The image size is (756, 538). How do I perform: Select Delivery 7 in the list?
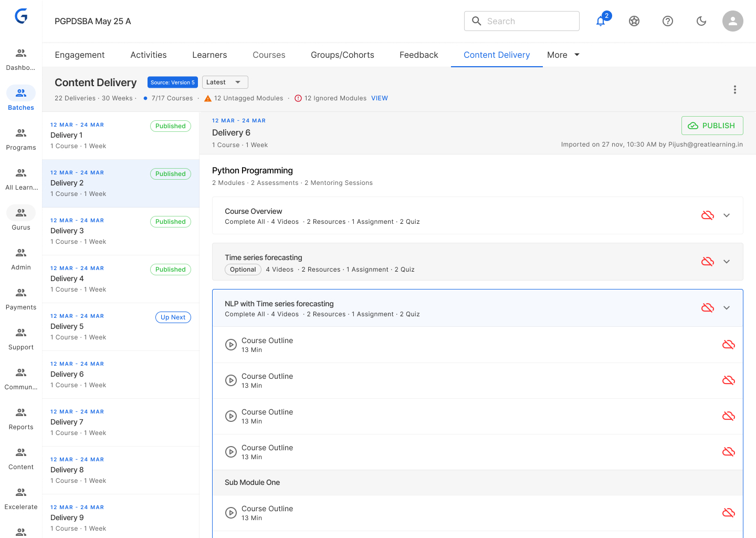pos(121,422)
